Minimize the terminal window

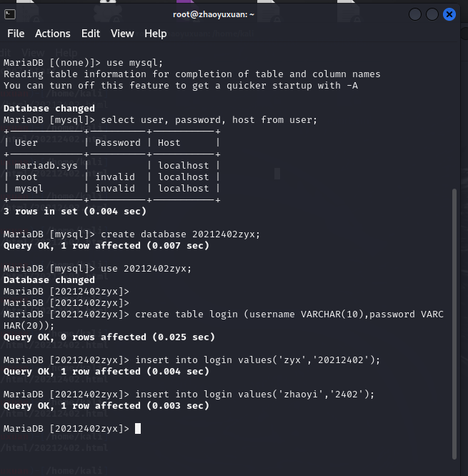[415, 14]
